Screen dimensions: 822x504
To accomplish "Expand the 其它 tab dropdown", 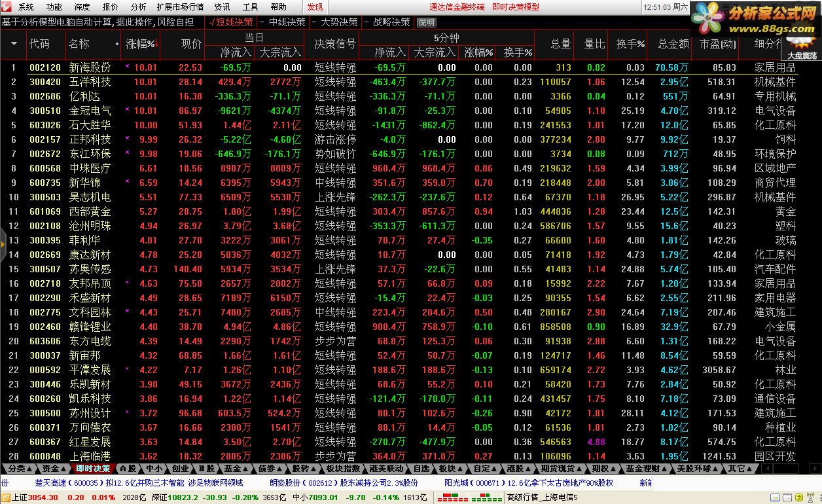I will 741,469.
